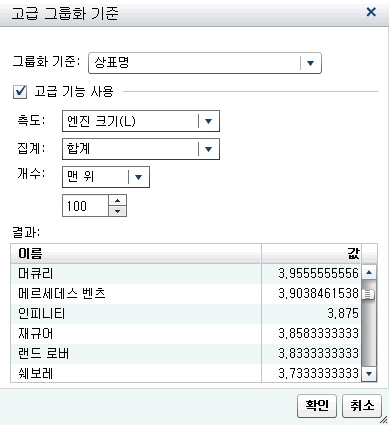Decrease count with the spinner down arrow
Screen dimensions: 389x425
pos(117,211)
